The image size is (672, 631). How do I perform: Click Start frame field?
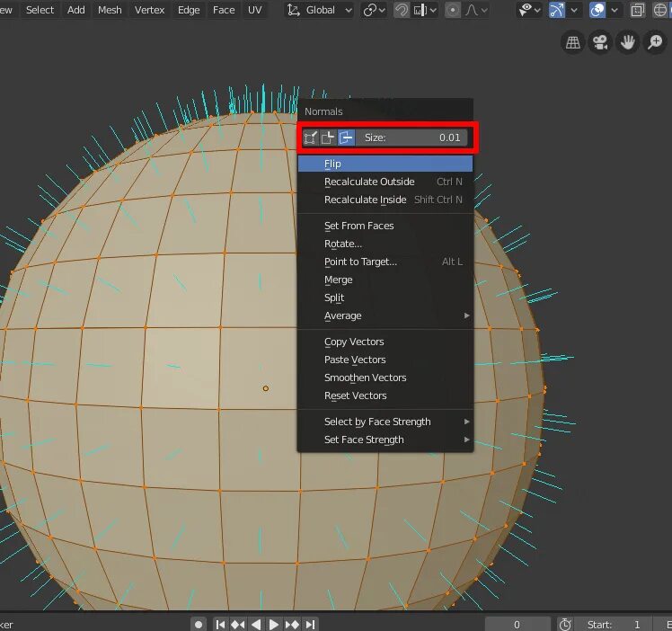pos(613,625)
